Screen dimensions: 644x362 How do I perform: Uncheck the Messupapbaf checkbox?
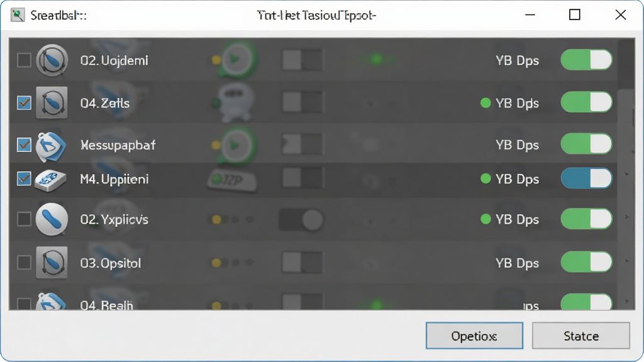click(24, 145)
